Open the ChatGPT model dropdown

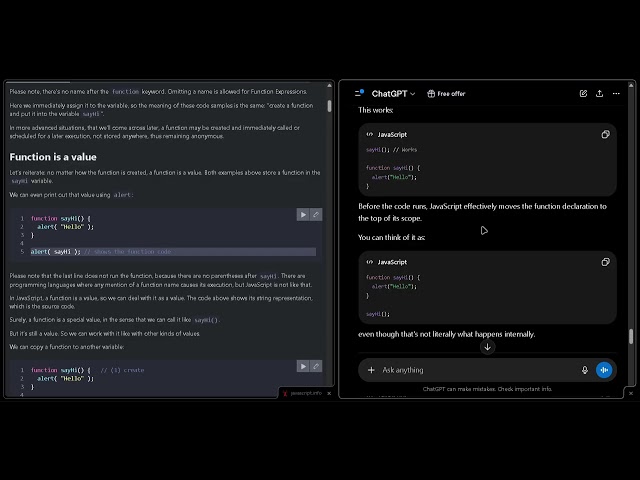(x=393, y=94)
